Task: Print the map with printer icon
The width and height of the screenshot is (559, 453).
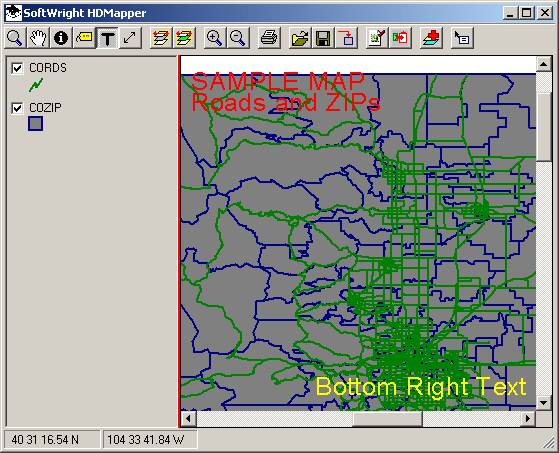Action: coord(269,38)
